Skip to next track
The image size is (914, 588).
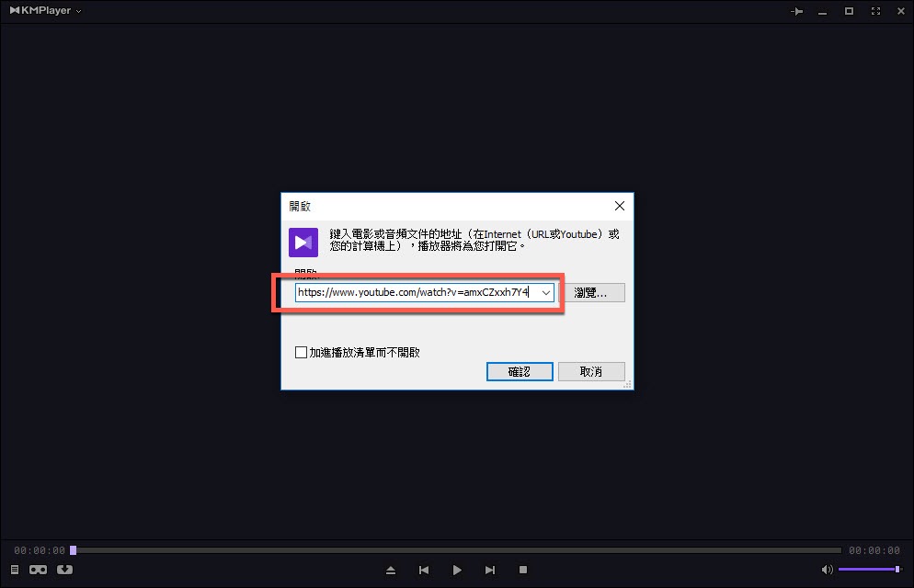point(490,570)
